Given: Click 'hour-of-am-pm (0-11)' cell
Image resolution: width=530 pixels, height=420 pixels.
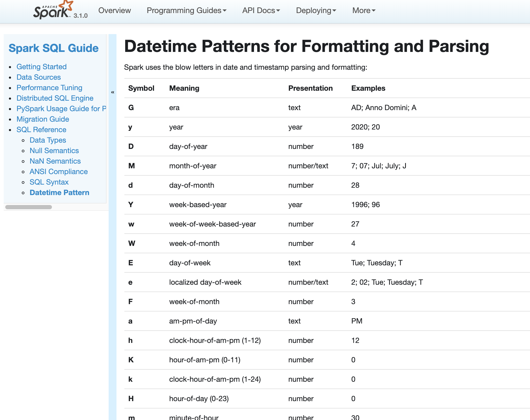Looking at the screenshot, I should click(205, 360).
